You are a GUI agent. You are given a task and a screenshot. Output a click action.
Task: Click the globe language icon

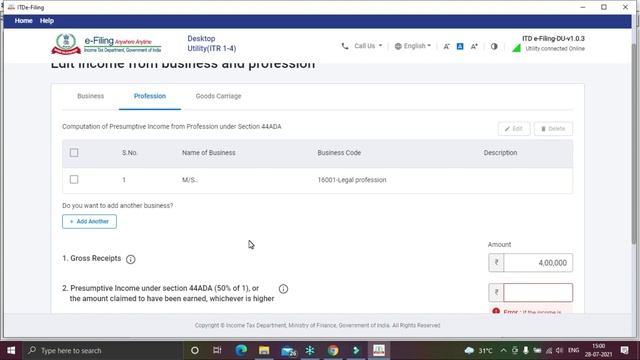(x=398, y=46)
